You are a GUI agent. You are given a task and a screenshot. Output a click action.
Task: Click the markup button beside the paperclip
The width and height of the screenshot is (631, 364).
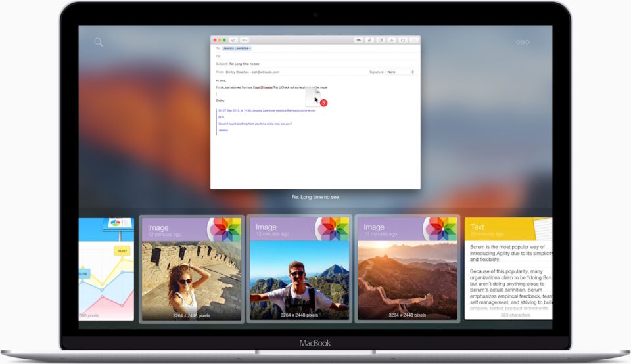381,40
